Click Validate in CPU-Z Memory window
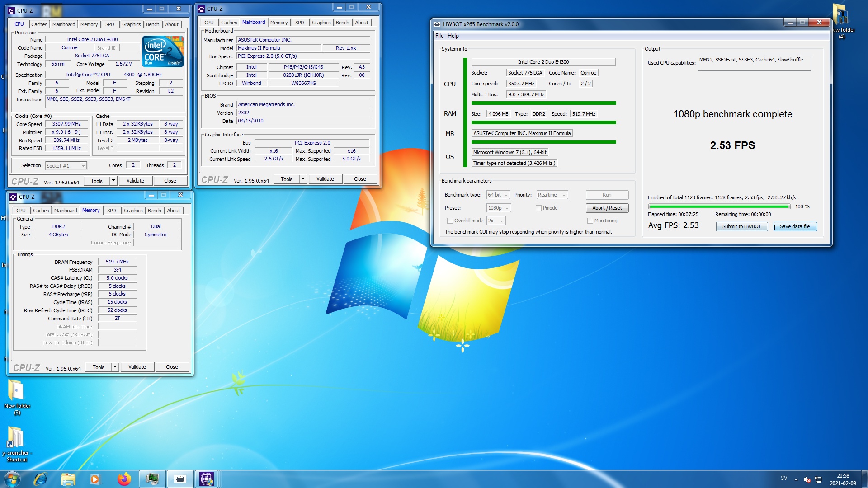This screenshot has height=488, width=868. click(x=137, y=367)
